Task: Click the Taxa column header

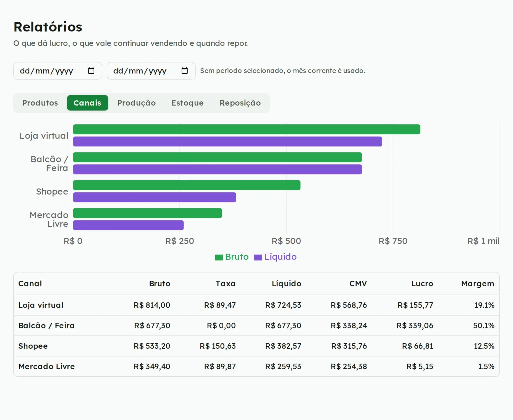Action: pos(226,283)
